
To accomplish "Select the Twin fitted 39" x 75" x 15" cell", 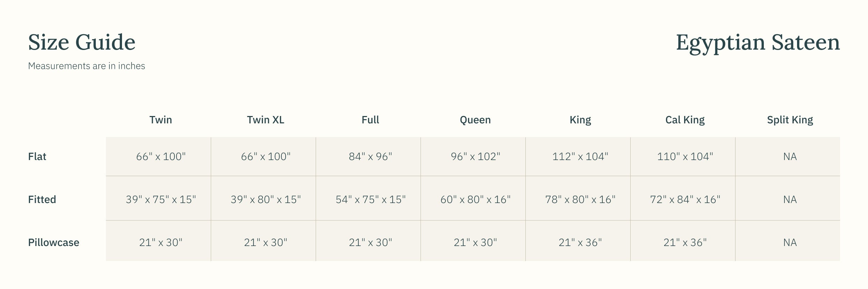I will pyautogui.click(x=160, y=200).
